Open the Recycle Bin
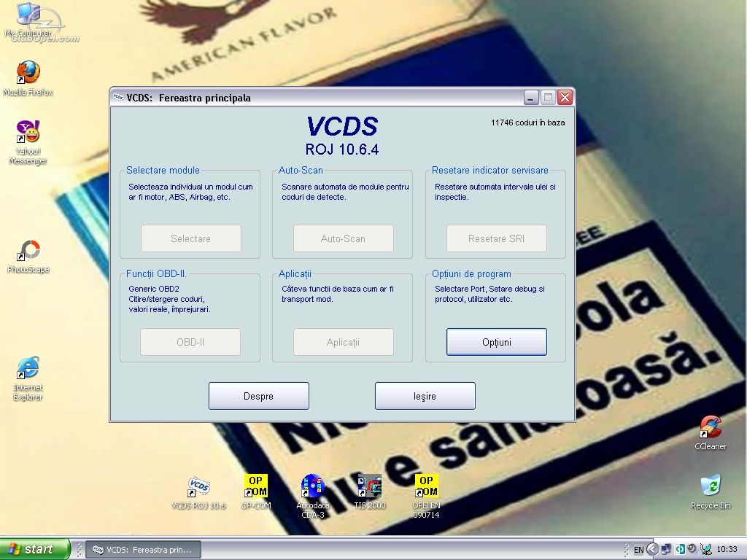The height and width of the screenshot is (560, 747). 711,492
